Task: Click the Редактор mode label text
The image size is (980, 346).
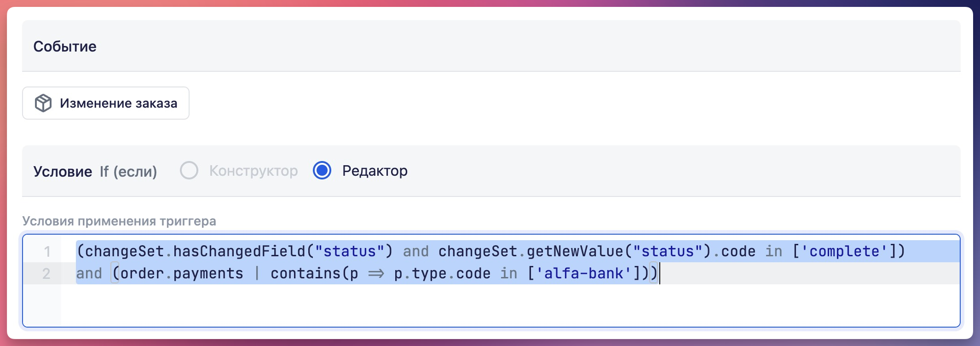Action: [375, 171]
